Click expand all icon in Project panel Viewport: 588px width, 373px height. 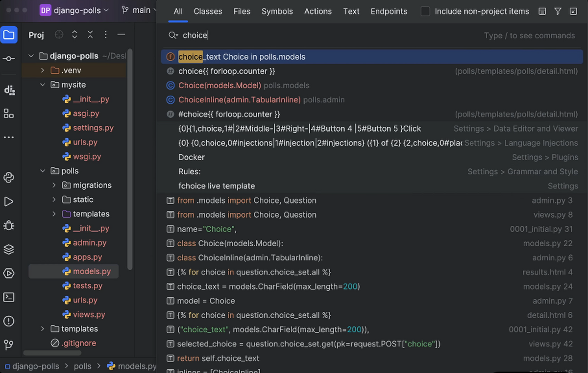(75, 35)
